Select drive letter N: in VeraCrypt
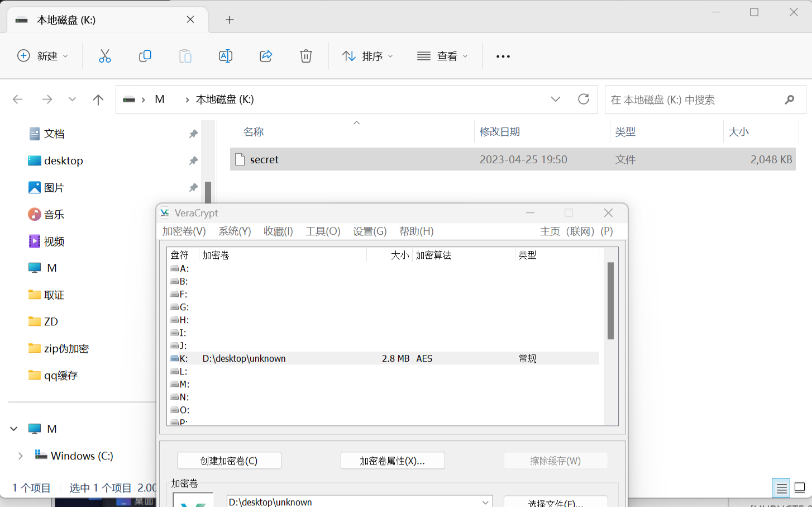Image resolution: width=812 pixels, height=507 pixels. (x=179, y=397)
